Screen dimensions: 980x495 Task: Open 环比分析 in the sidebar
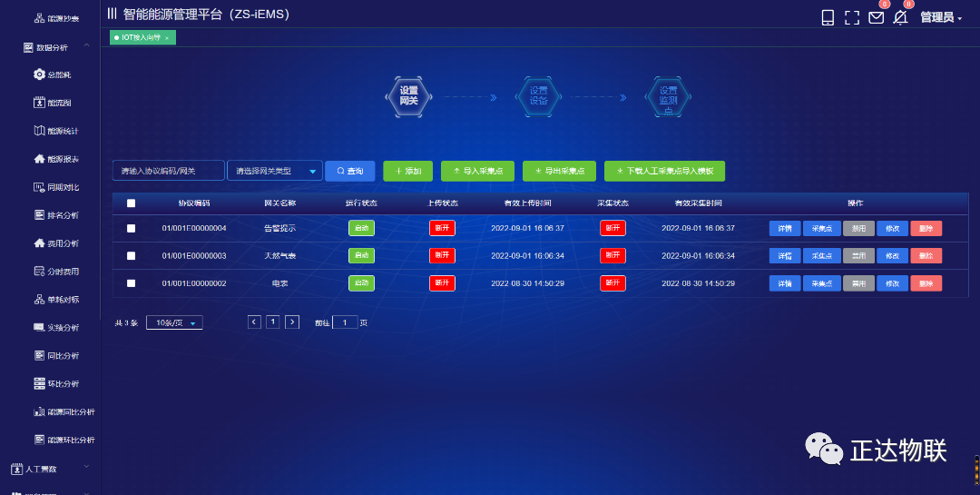click(x=56, y=383)
